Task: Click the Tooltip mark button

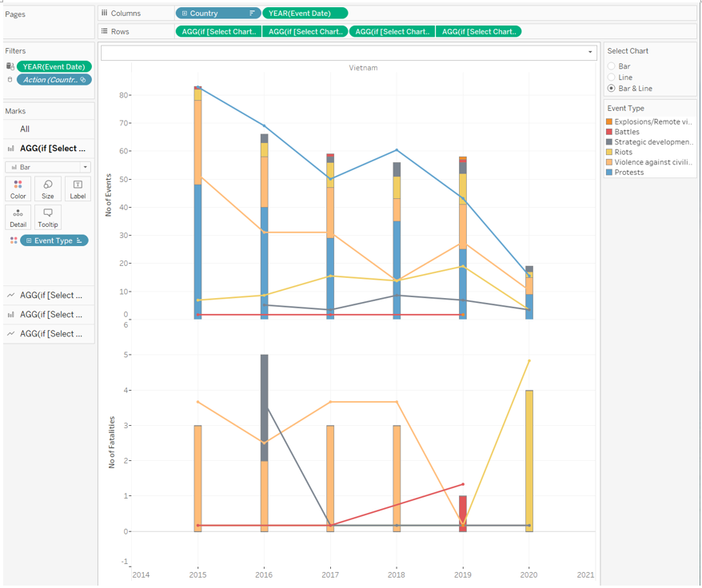Action: [x=48, y=217]
